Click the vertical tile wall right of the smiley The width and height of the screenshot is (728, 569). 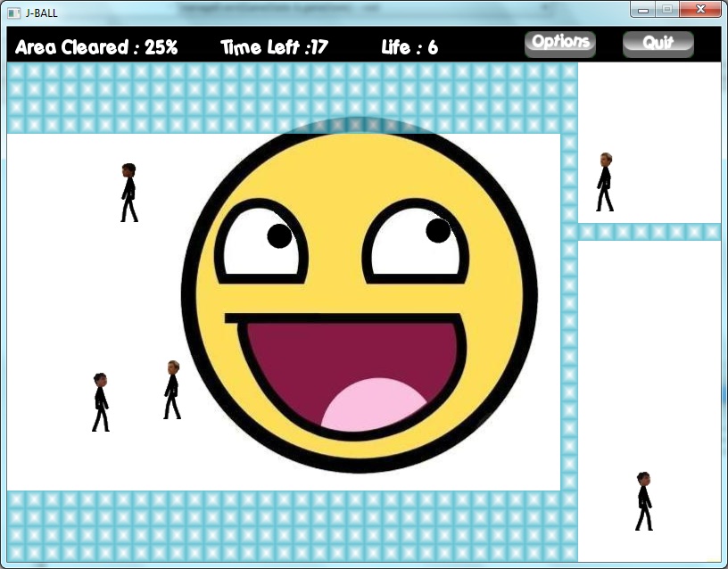click(x=569, y=312)
